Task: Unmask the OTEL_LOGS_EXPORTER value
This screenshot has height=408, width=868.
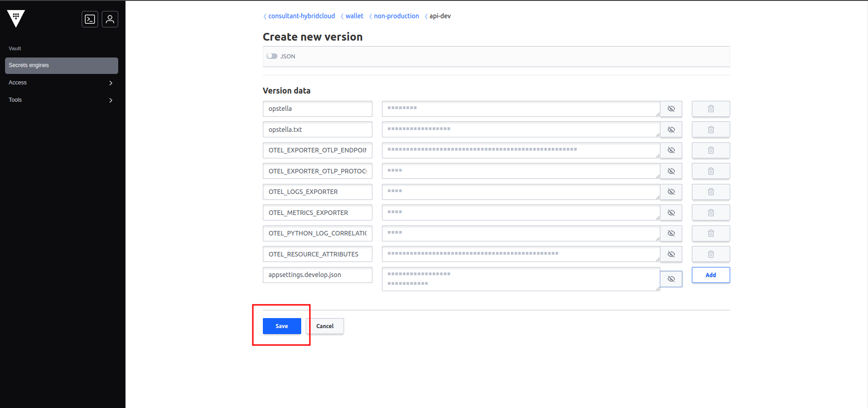Action: point(671,192)
